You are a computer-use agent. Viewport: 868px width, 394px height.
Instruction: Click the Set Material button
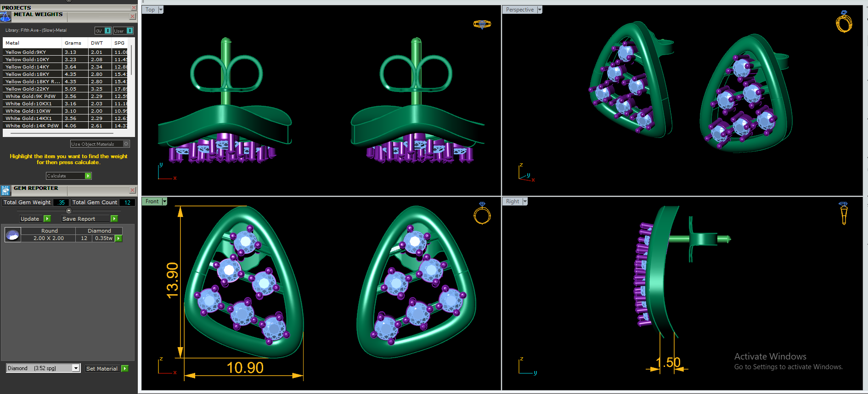[x=107, y=369]
